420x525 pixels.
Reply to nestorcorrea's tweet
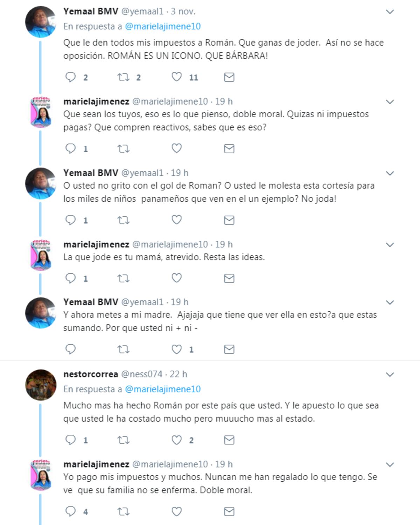[x=71, y=439]
